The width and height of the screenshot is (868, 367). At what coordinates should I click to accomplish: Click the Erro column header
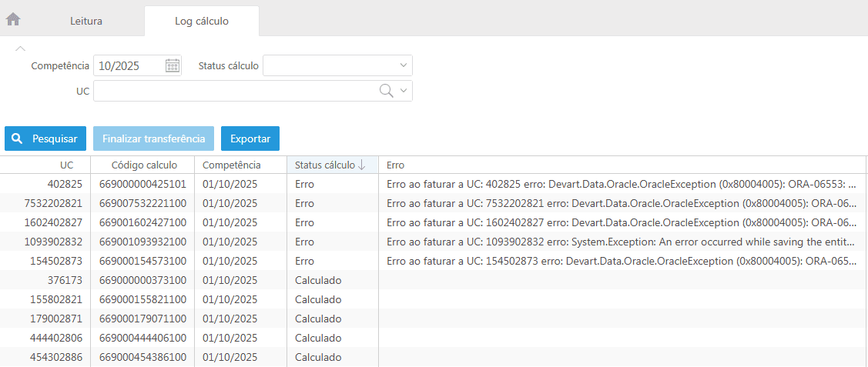tap(395, 165)
